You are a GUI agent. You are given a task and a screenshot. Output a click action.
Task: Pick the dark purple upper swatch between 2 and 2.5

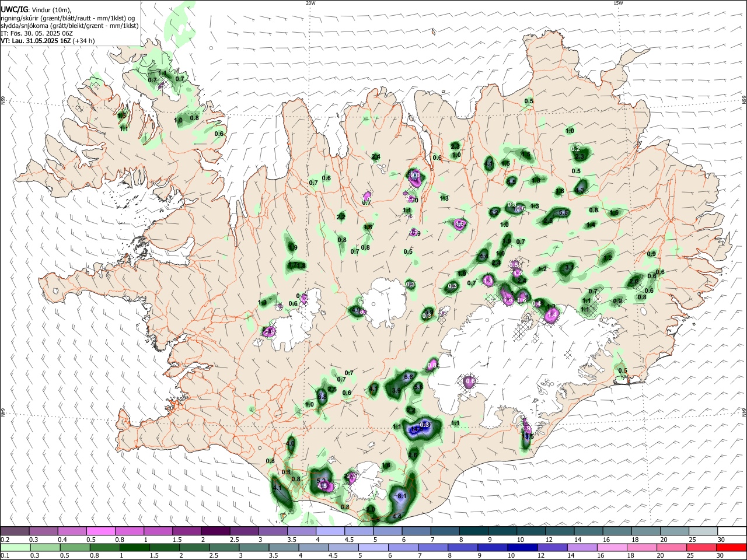point(215,531)
